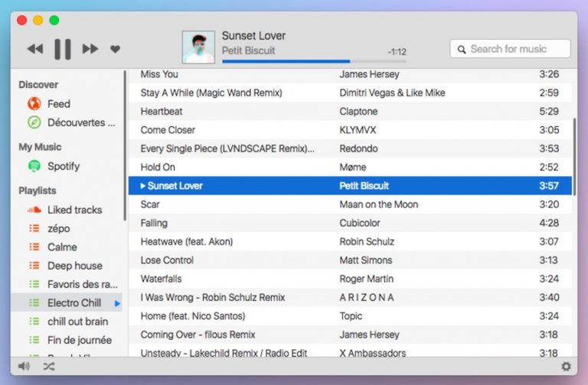Open the zépo playlist
Screen dimensions: 588x385
(x=58, y=228)
